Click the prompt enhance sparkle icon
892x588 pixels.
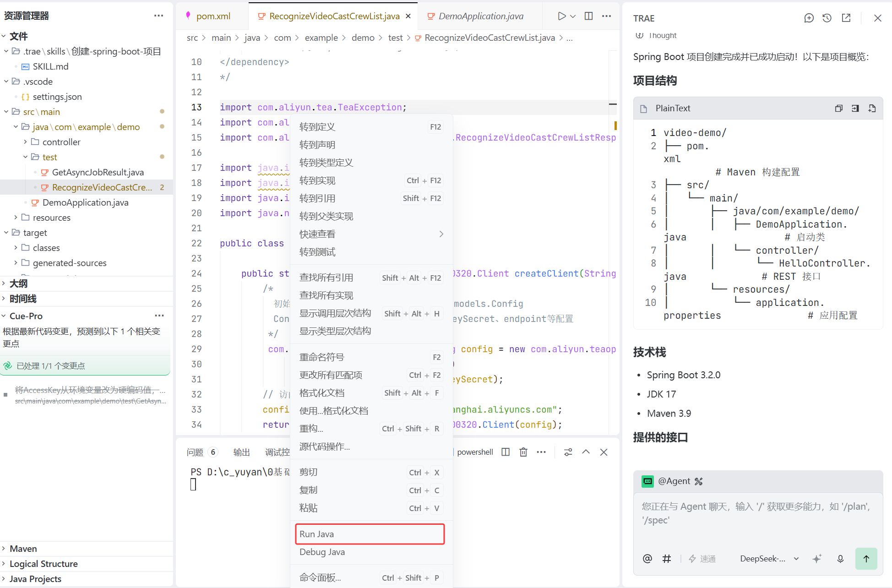(817, 559)
